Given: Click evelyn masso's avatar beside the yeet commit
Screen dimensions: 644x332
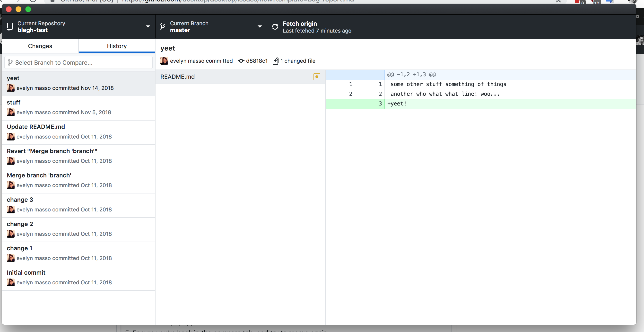Looking at the screenshot, I should click(x=164, y=61).
